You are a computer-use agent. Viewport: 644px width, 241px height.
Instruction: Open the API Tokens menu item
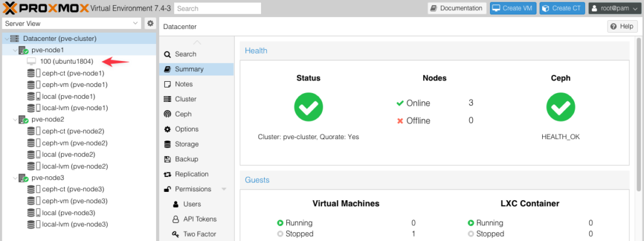click(x=196, y=219)
